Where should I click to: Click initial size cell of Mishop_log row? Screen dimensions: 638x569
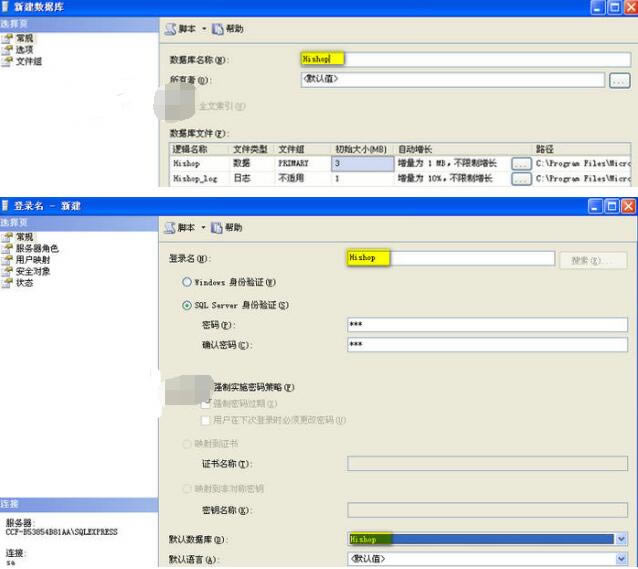(x=363, y=179)
